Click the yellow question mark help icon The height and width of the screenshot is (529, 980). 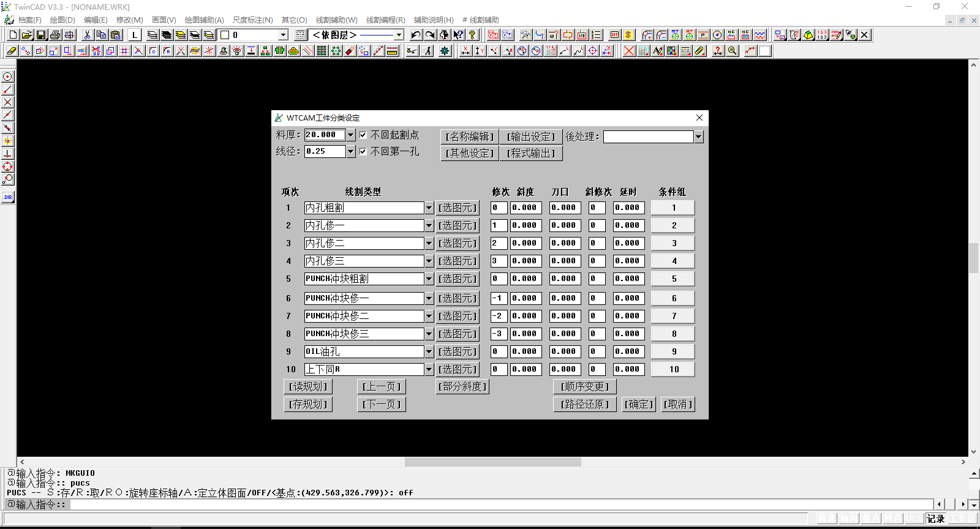click(x=472, y=35)
